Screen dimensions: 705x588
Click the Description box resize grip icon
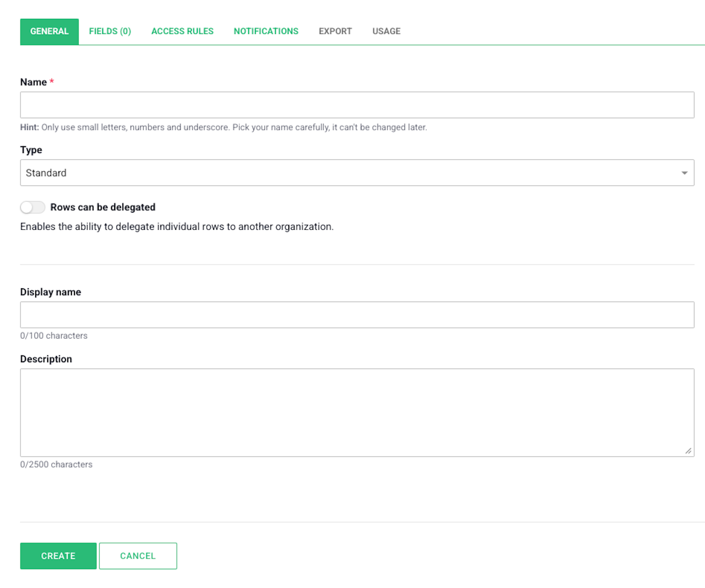(688, 451)
